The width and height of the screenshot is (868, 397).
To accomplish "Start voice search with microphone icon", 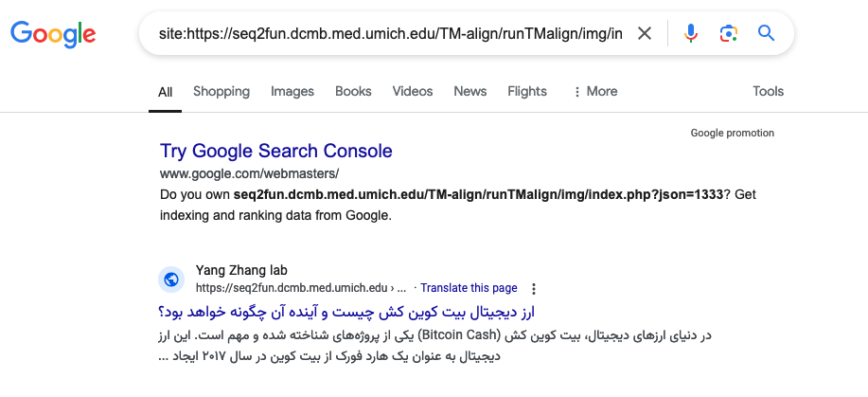I will (x=691, y=34).
